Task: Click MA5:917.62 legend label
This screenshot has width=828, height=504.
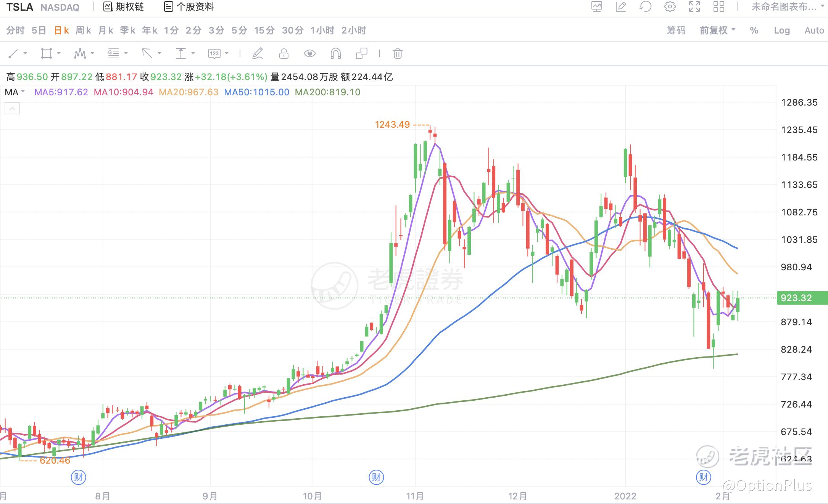Action: [61, 92]
